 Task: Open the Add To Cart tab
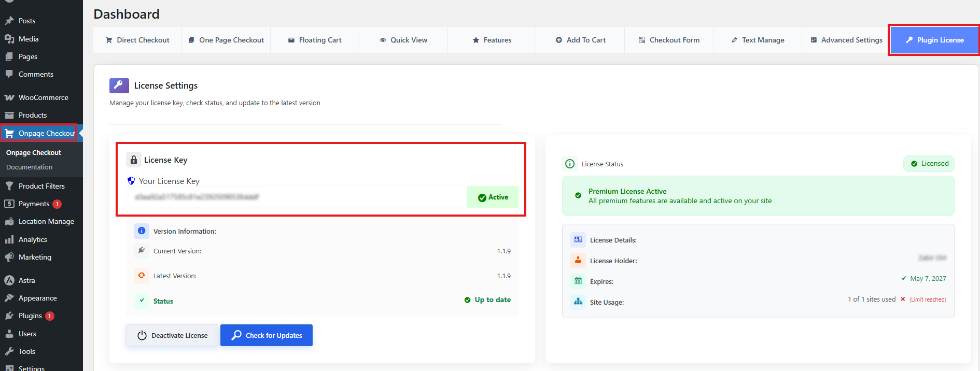point(580,40)
